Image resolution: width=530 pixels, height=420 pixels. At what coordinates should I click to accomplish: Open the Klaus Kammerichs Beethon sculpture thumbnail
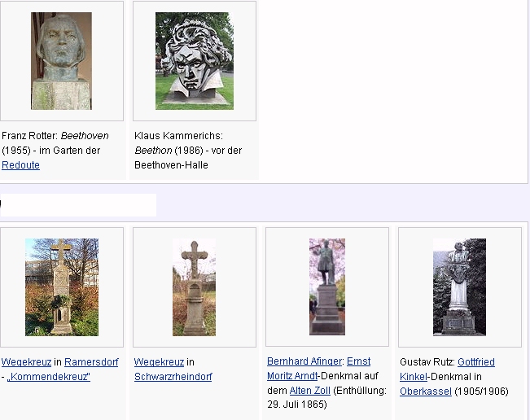pyautogui.click(x=194, y=61)
